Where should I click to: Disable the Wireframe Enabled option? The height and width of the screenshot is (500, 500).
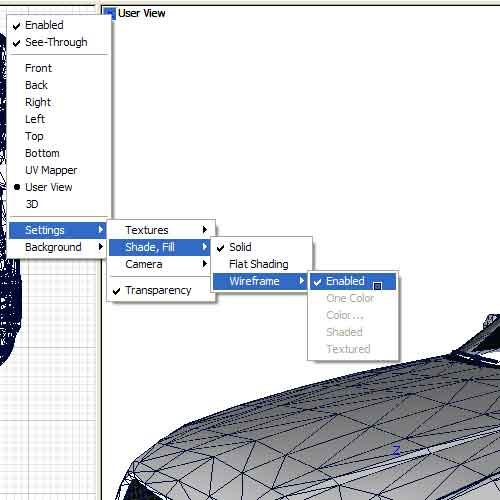[353, 281]
